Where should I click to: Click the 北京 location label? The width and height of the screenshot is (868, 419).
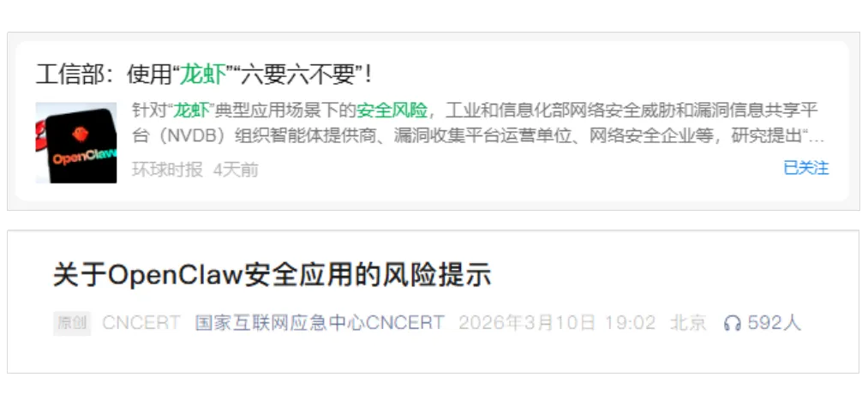[x=688, y=323]
